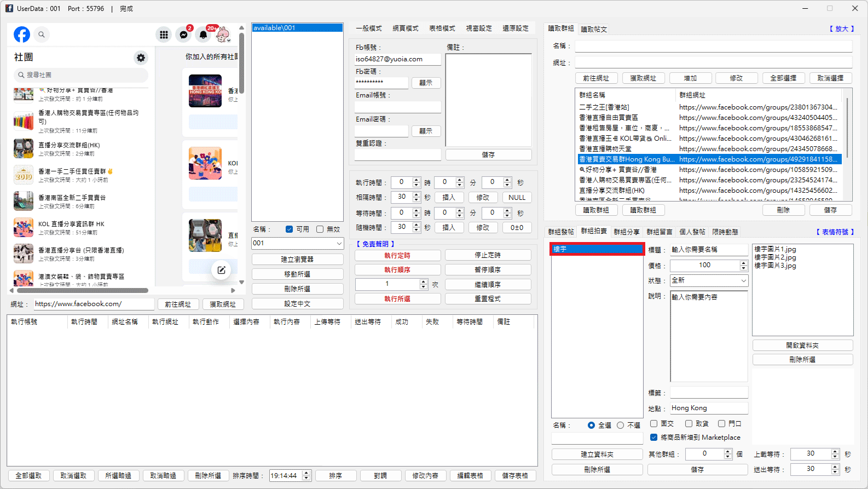This screenshot has width=868, height=489.
Task: Enable the 可用 checkbox
Action: 289,229
